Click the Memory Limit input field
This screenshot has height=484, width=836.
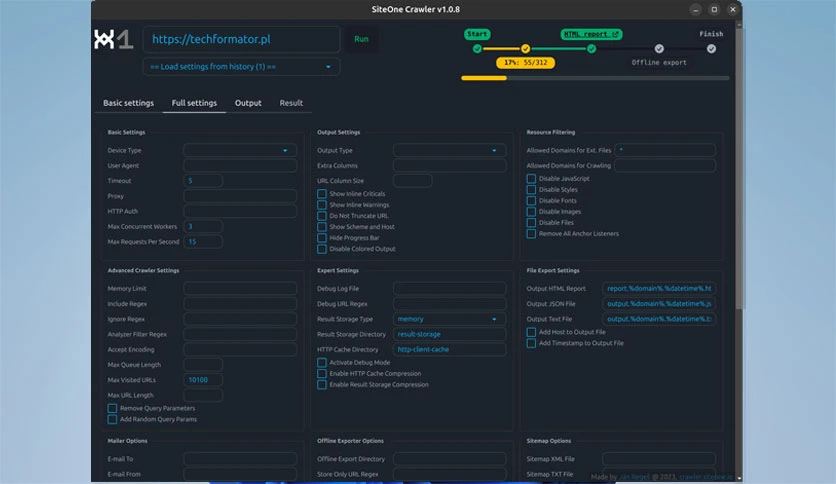(240, 288)
